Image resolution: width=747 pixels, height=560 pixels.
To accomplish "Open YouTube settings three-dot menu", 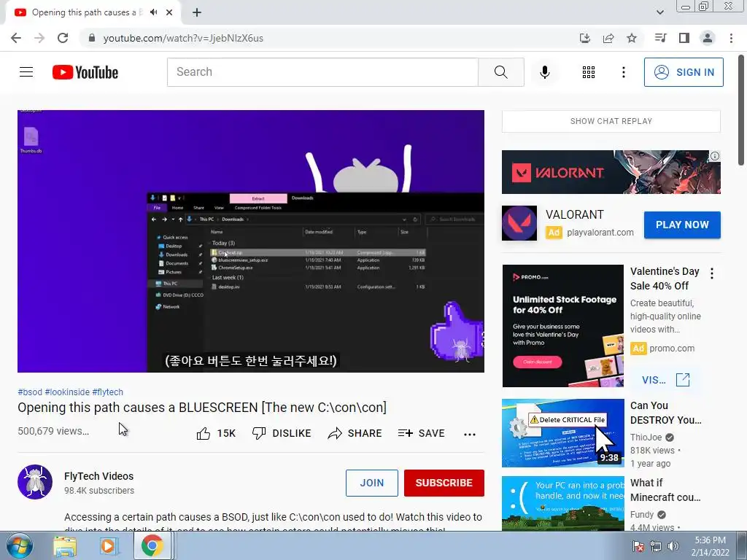I will tap(624, 72).
